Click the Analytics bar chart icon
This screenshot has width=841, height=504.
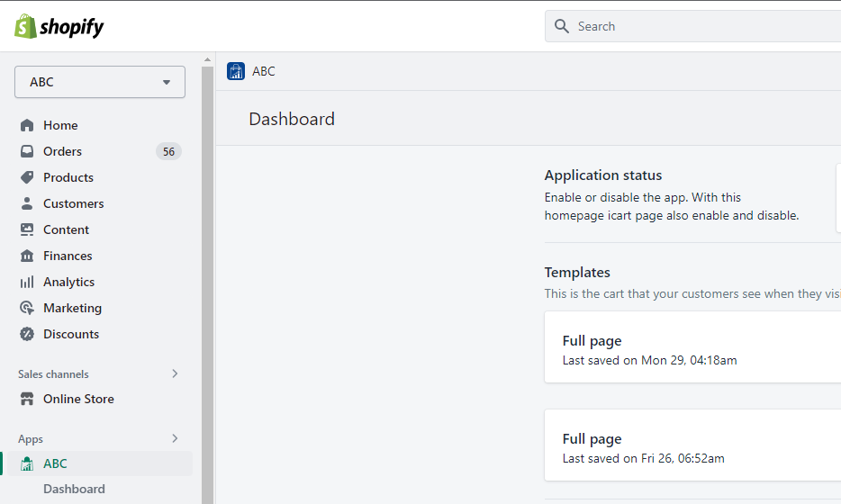pyautogui.click(x=27, y=282)
